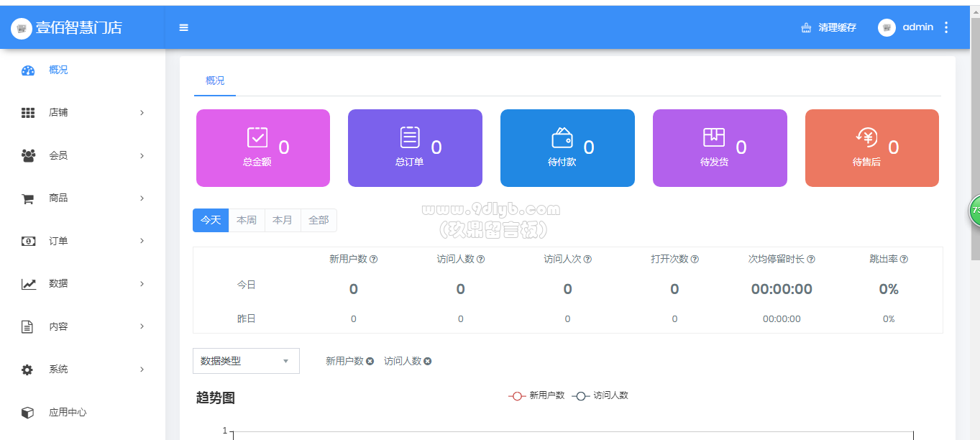Select the 本周 time range
This screenshot has height=440, width=980.
(247, 220)
